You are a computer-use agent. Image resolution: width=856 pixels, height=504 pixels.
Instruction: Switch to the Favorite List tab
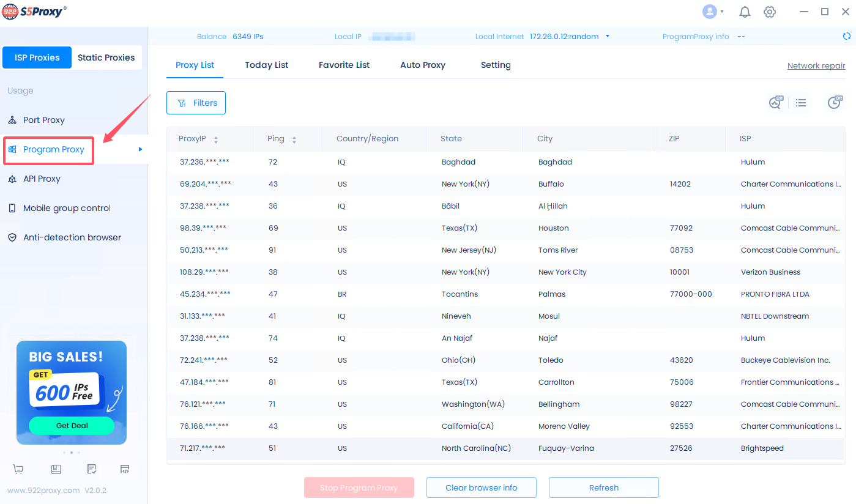(x=344, y=65)
